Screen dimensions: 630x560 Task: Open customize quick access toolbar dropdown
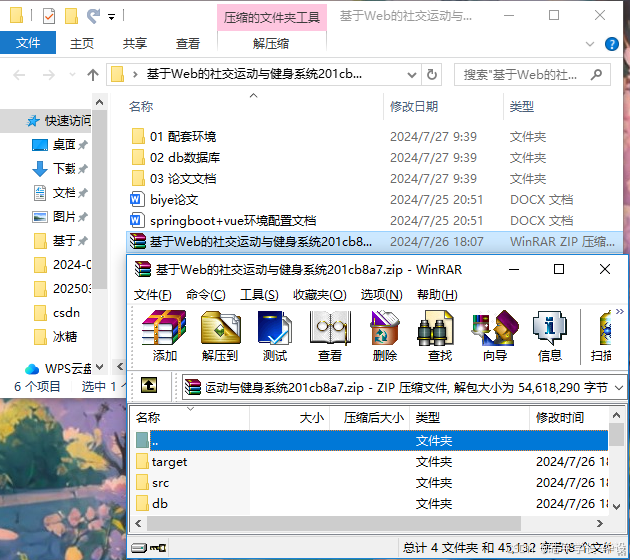(x=111, y=17)
